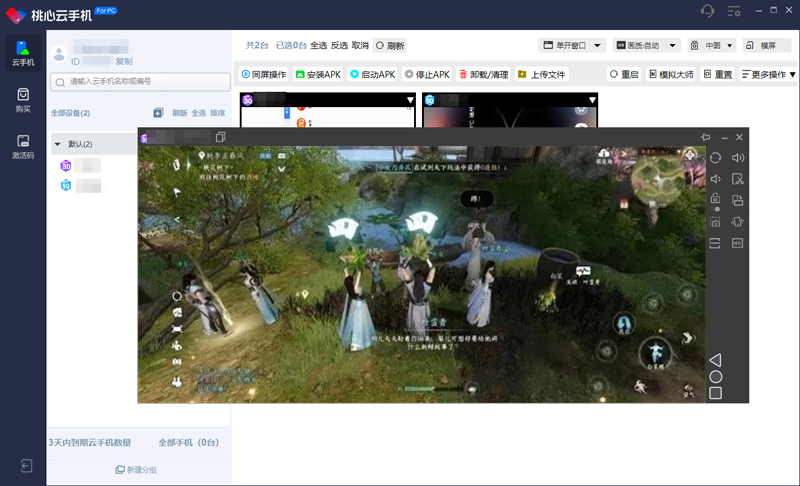The height and width of the screenshot is (486, 800).
Task: Click the shake phone icon
Action: coord(738,222)
